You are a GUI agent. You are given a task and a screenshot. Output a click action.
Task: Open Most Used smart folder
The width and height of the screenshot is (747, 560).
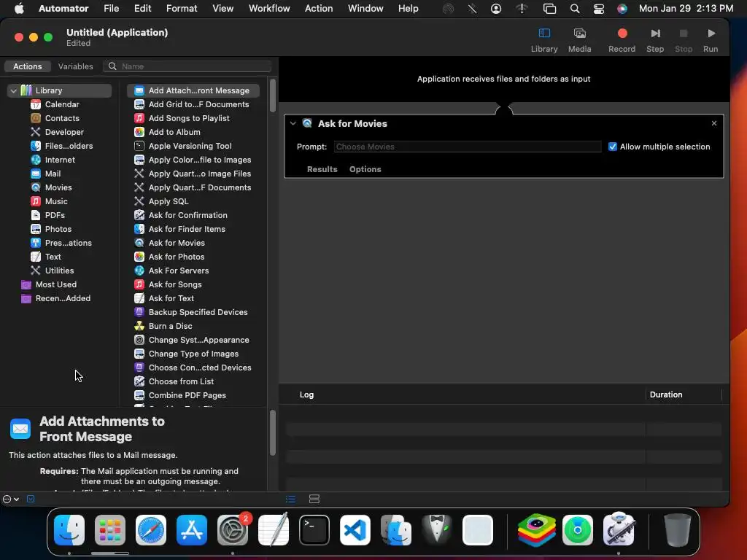click(55, 284)
